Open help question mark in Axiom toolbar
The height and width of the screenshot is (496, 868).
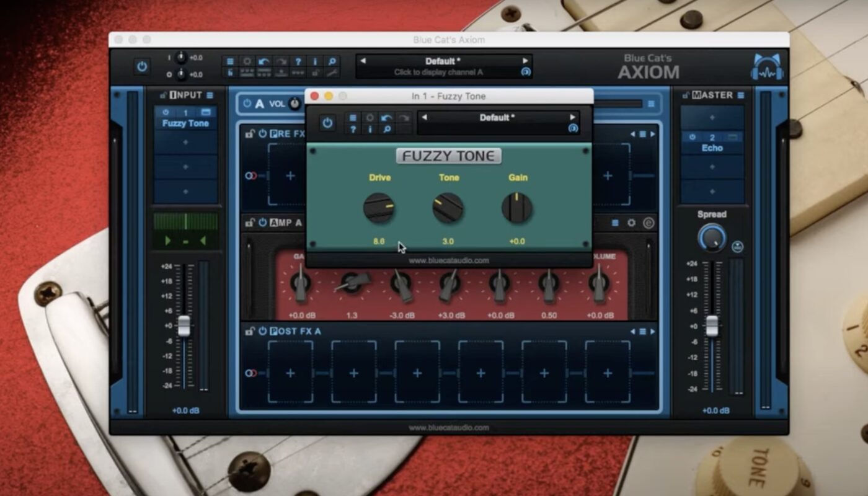tap(298, 61)
